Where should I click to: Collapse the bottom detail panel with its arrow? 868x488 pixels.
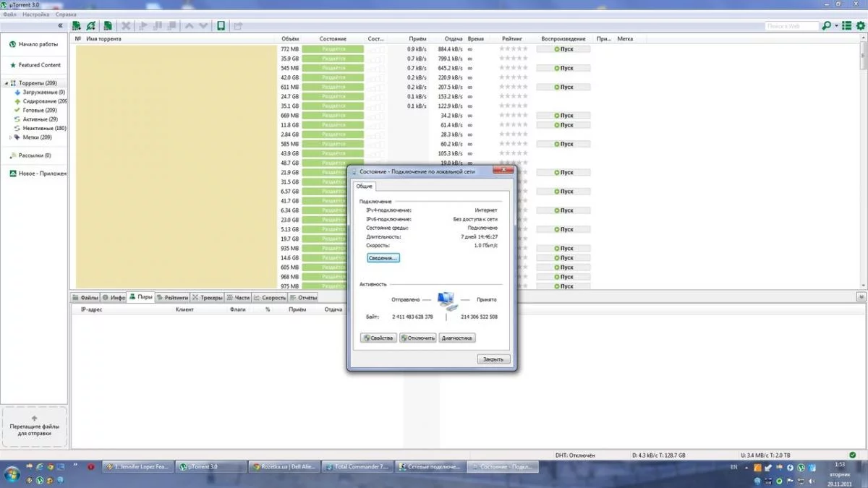tap(861, 297)
